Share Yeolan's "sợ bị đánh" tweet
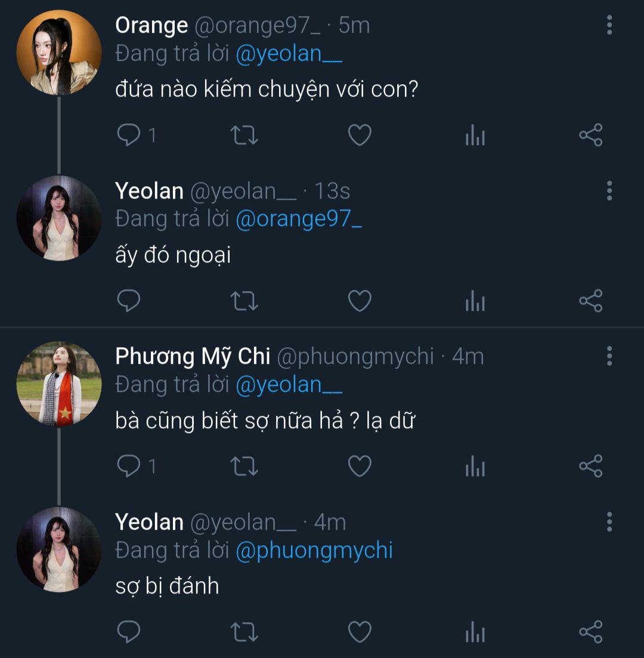644x658 pixels. pyautogui.click(x=590, y=632)
